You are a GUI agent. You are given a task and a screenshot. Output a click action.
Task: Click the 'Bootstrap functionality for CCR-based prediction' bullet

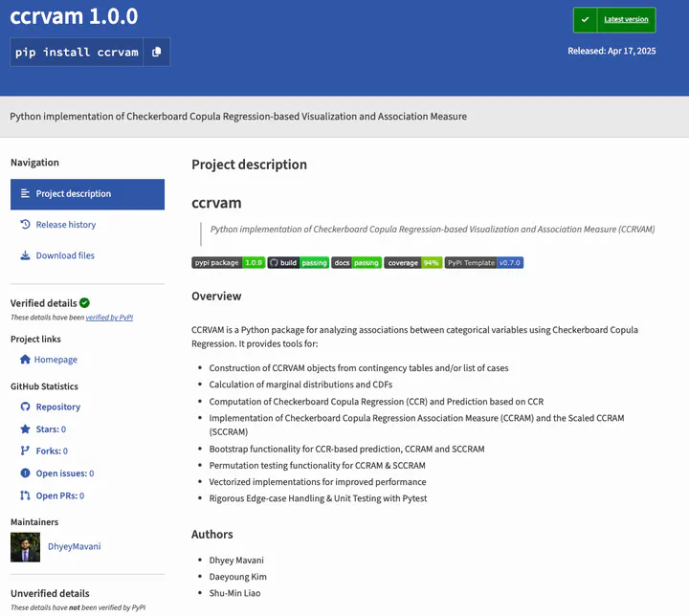pos(346,449)
